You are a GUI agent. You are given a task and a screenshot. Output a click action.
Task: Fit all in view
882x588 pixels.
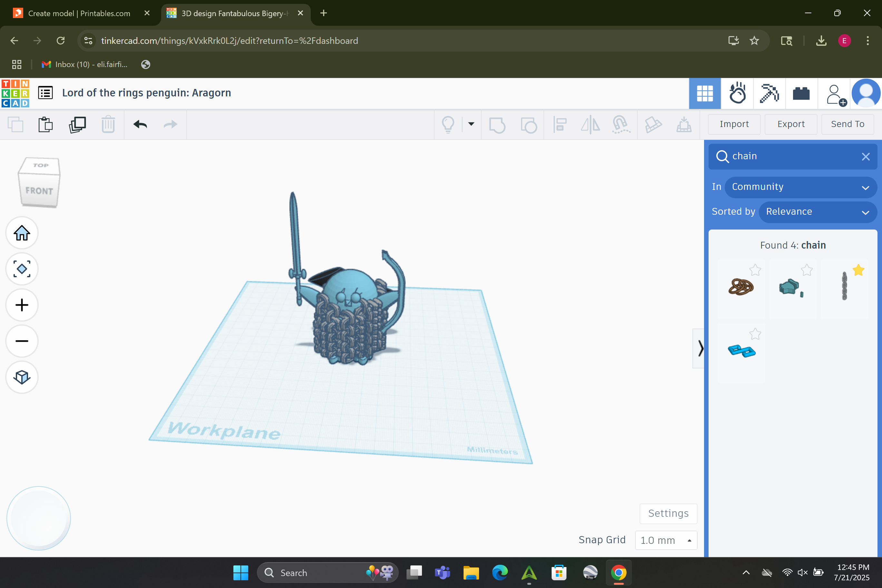tap(22, 269)
